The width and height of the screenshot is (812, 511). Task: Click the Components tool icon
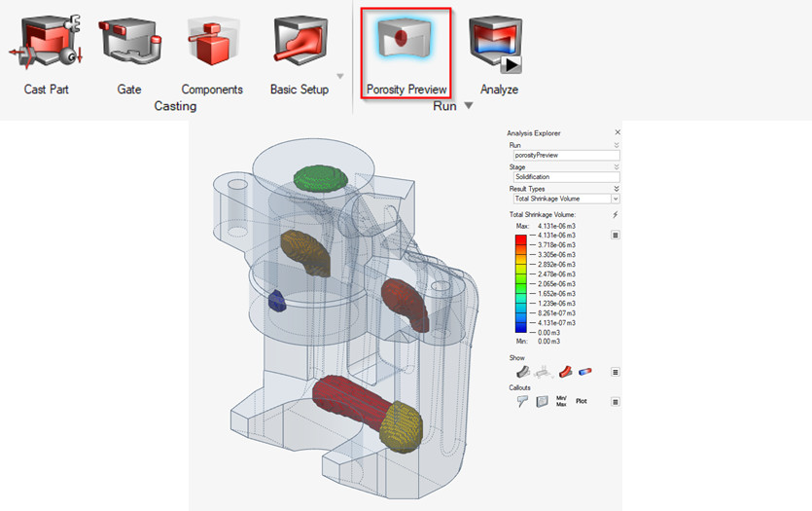coord(212,51)
